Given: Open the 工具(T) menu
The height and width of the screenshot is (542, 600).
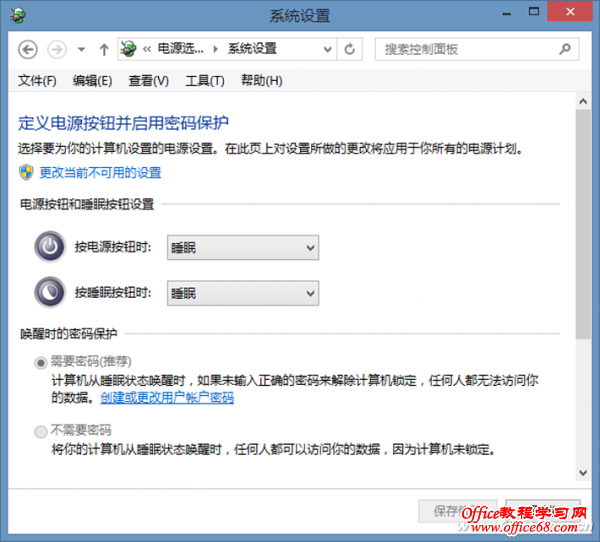Looking at the screenshot, I should [x=205, y=81].
